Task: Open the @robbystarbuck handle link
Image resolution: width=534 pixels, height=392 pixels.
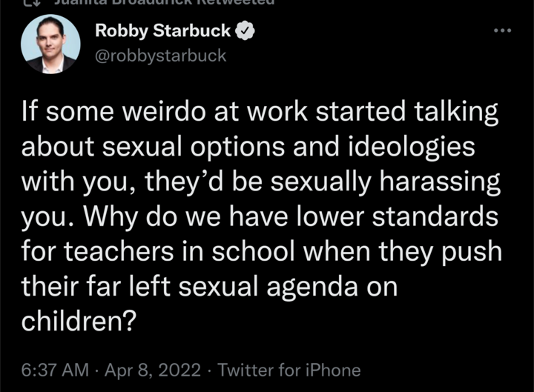Action: coord(161,56)
